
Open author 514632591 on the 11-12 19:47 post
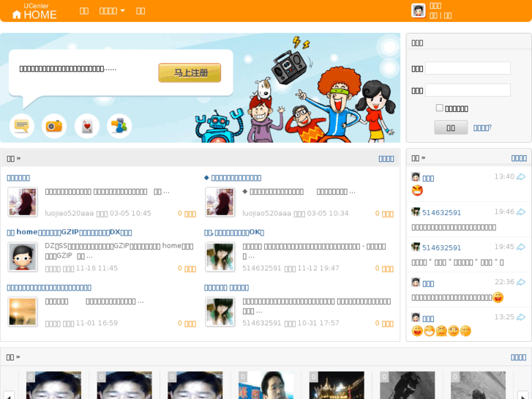click(261, 268)
